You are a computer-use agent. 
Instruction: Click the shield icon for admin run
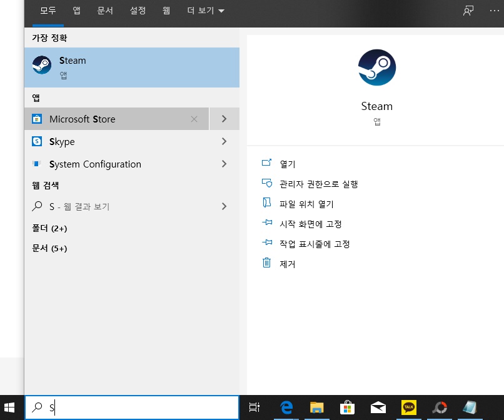(x=267, y=183)
